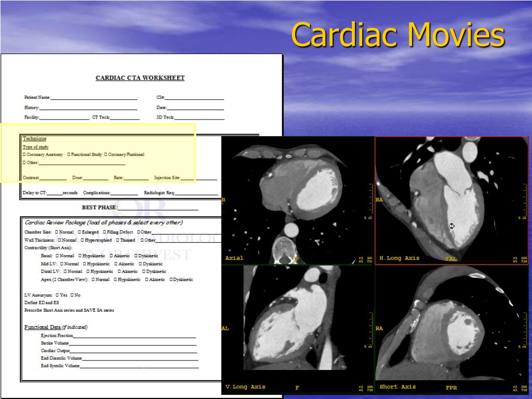Check Hypokinetic in the Apex row
This screenshot has width=532, height=399.
tap(115, 280)
